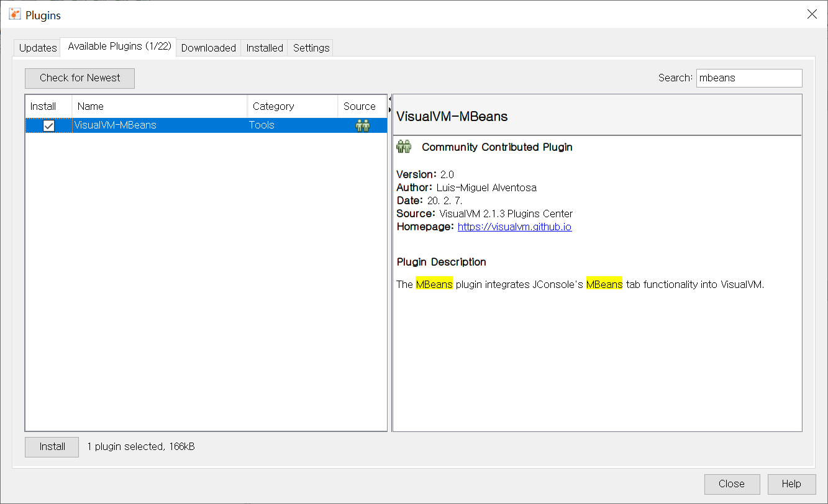Click the Version: 2.0 line

click(425, 174)
